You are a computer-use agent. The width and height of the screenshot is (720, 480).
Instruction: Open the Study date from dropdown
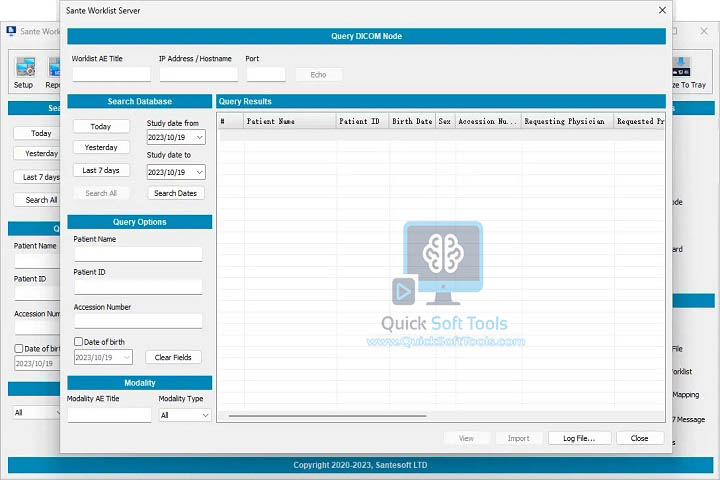(199, 137)
